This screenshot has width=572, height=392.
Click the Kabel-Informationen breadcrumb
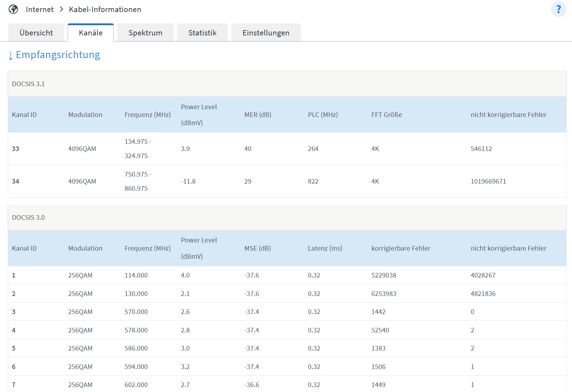pyautogui.click(x=105, y=10)
